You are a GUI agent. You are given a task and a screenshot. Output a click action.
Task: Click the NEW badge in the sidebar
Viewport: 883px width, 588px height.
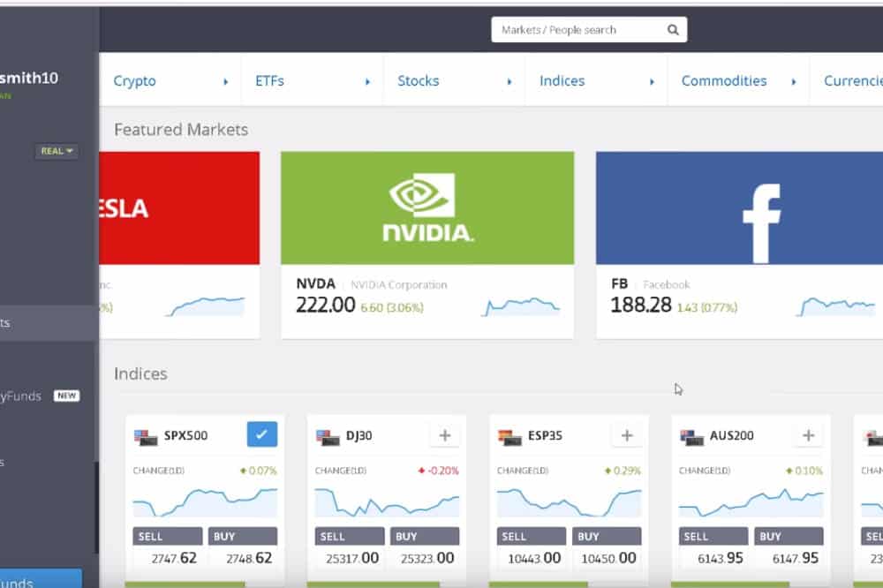click(x=66, y=396)
